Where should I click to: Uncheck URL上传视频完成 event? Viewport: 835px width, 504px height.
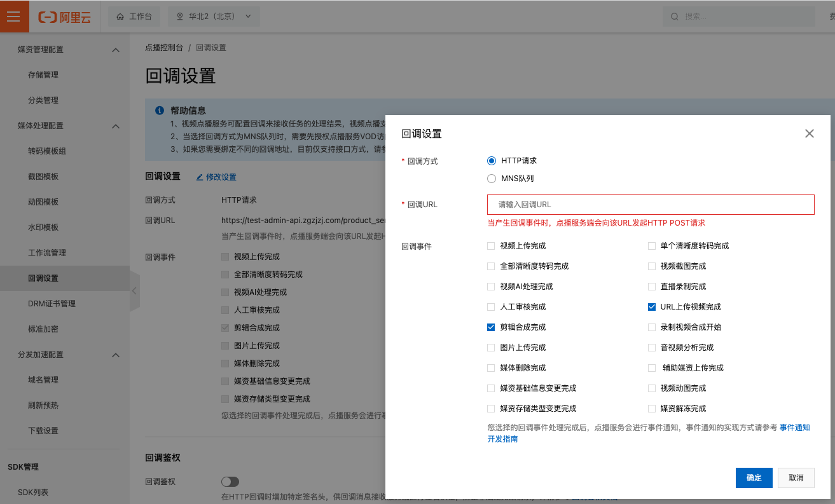click(651, 307)
